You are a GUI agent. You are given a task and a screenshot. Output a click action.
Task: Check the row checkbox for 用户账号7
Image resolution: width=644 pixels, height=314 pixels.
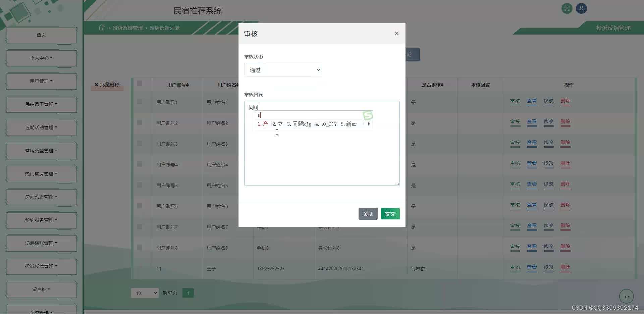click(140, 226)
